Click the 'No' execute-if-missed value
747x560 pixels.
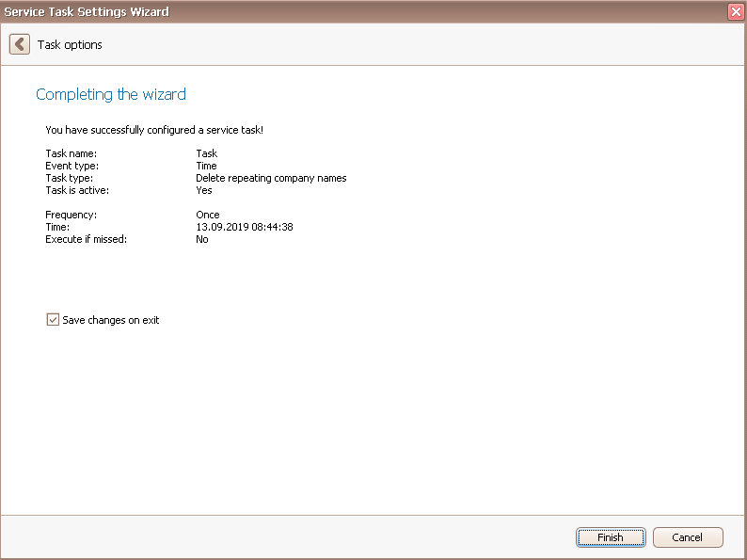(x=202, y=239)
